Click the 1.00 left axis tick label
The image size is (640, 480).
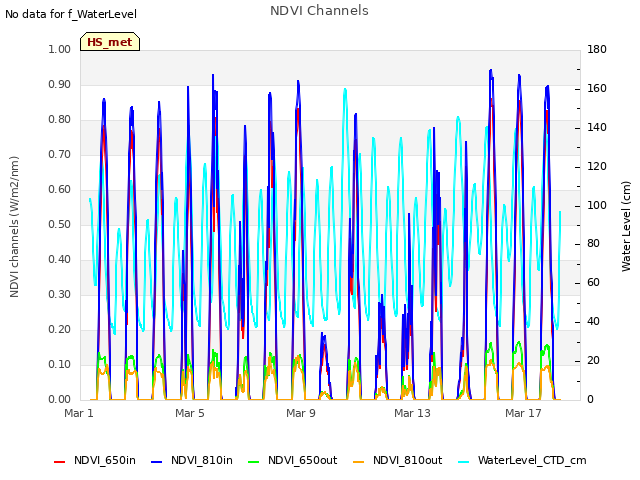tap(59, 49)
